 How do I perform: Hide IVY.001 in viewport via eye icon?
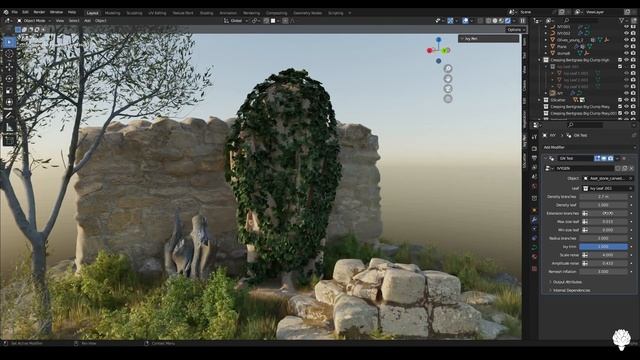pyautogui.click(x=626, y=27)
